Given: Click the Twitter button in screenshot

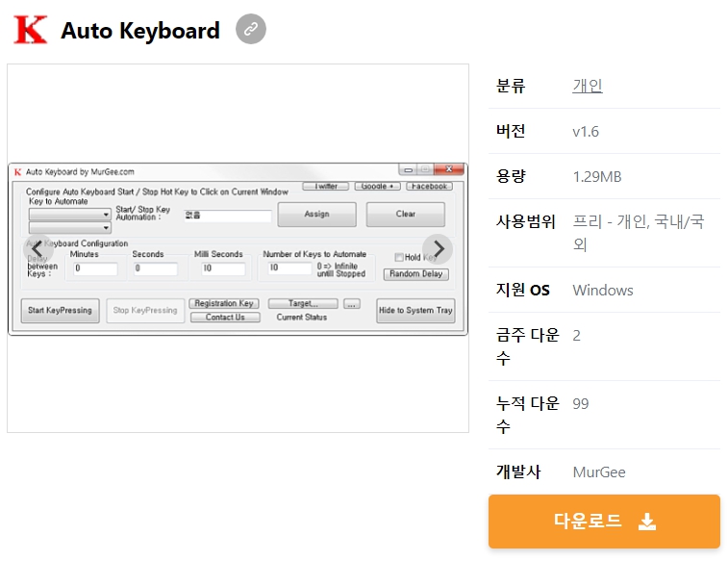Looking at the screenshot, I should tap(325, 187).
